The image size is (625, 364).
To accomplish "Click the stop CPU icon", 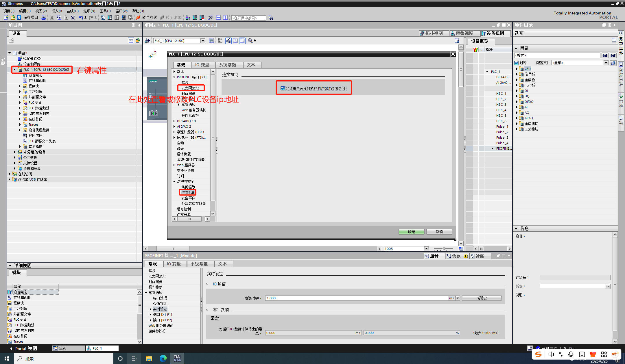I will [202, 18].
